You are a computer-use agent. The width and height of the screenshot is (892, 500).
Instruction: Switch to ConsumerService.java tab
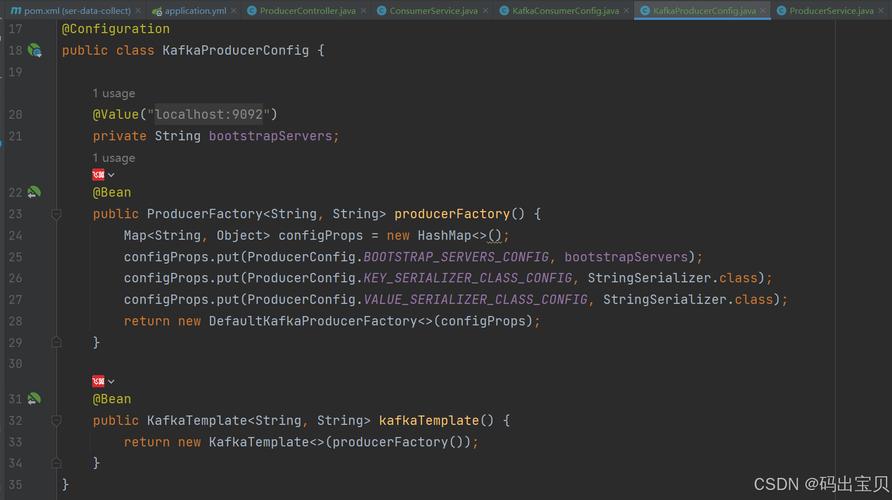click(x=433, y=11)
